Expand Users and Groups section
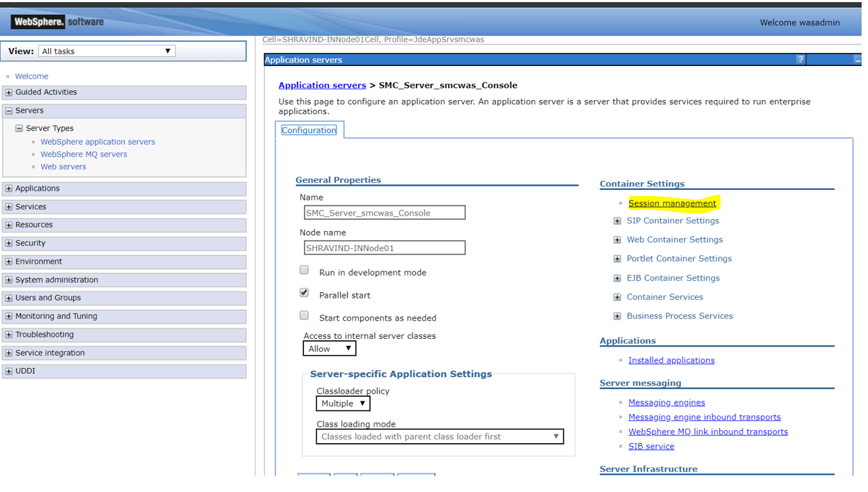 [x=9, y=298]
